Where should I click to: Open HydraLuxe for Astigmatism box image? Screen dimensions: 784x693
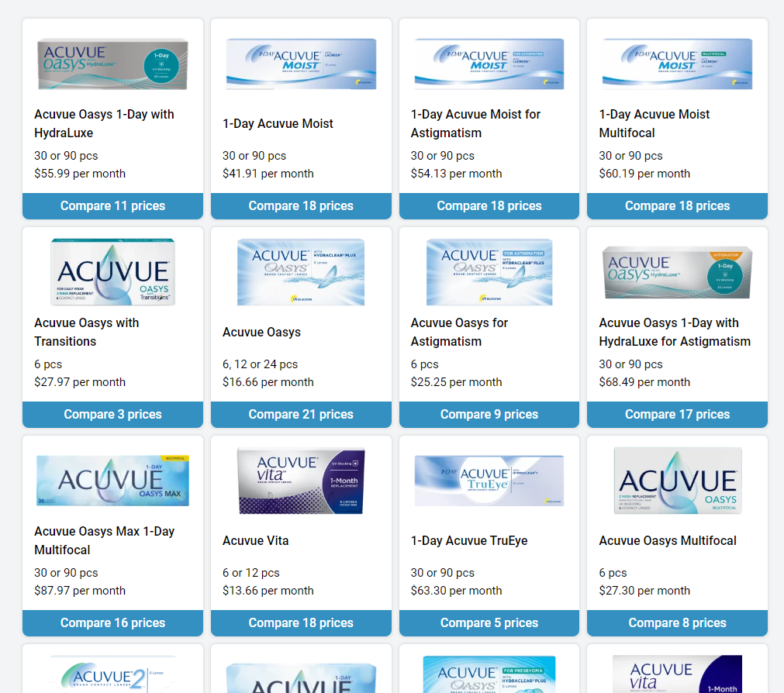(x=677, y=272)
